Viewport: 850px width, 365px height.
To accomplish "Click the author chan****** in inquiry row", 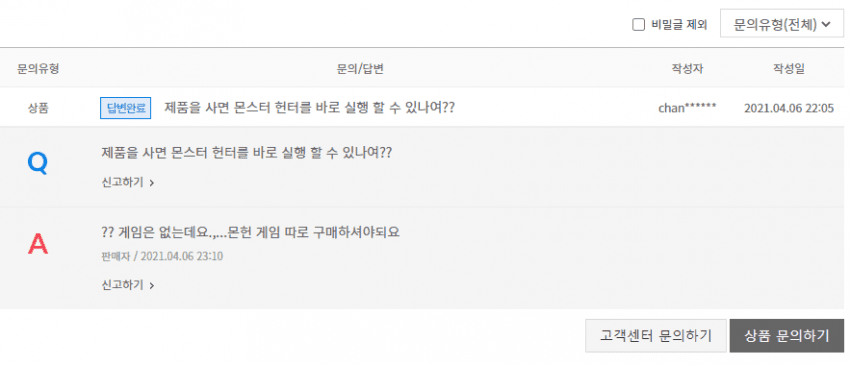I will pos(687,108).
